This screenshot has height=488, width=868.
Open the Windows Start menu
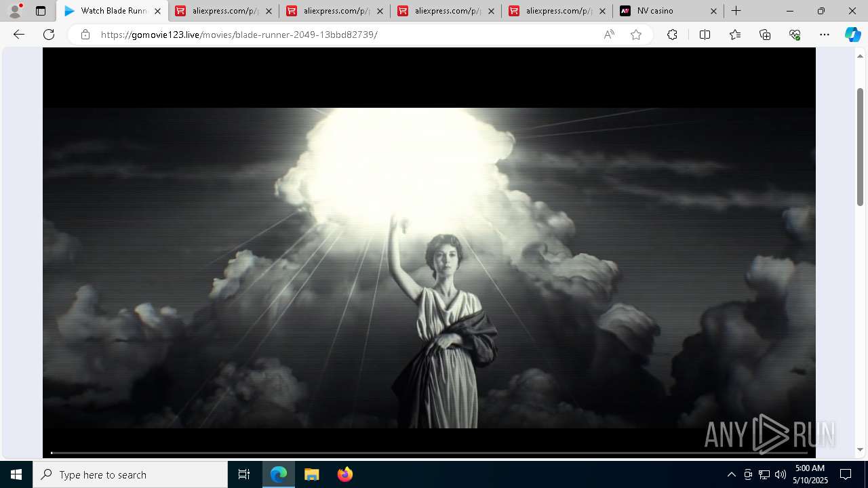tap(16, 474)
